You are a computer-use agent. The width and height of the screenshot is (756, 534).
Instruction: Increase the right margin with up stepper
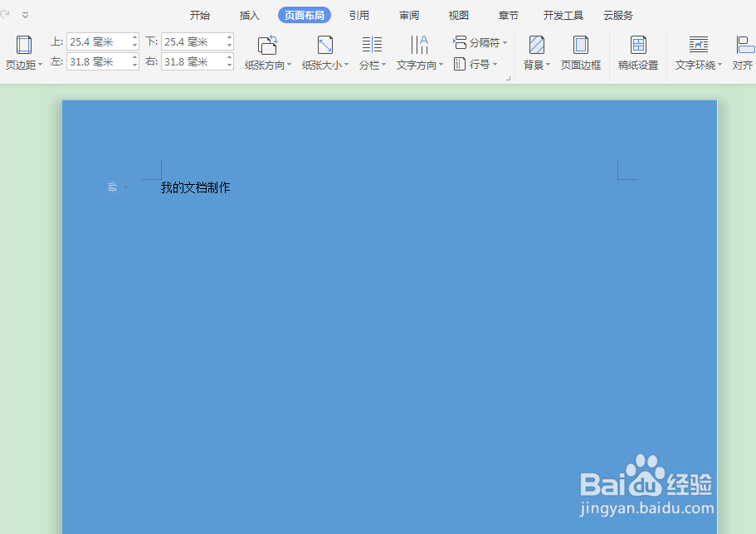[230, 57]
